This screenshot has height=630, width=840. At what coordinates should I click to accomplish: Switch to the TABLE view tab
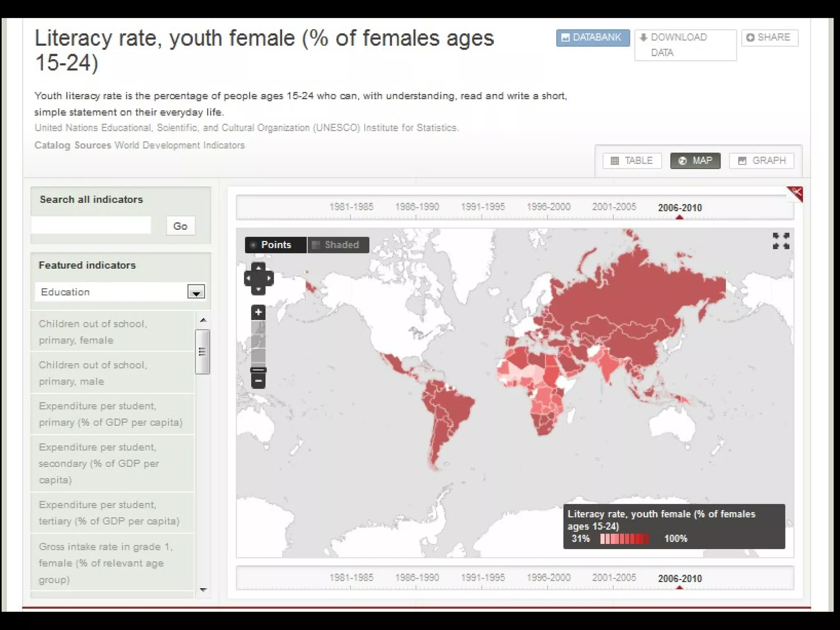click(632, 161)
